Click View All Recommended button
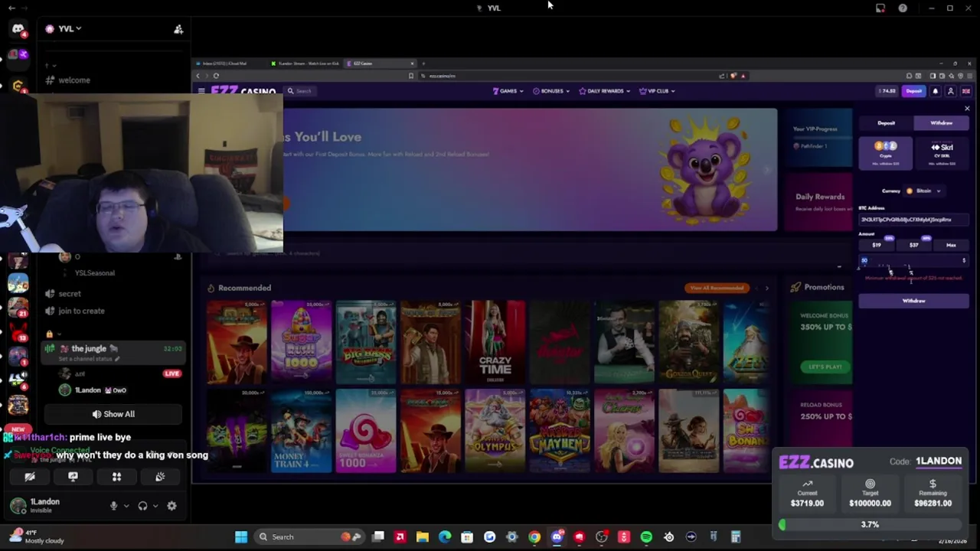980x551 pixels. point(717,288)
